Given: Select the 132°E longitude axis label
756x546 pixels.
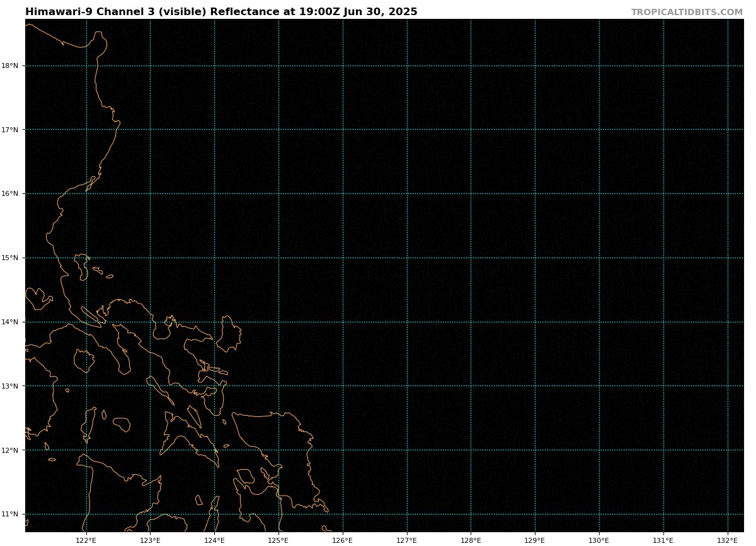Looking at the screenshot, I should tap(728, 540).
